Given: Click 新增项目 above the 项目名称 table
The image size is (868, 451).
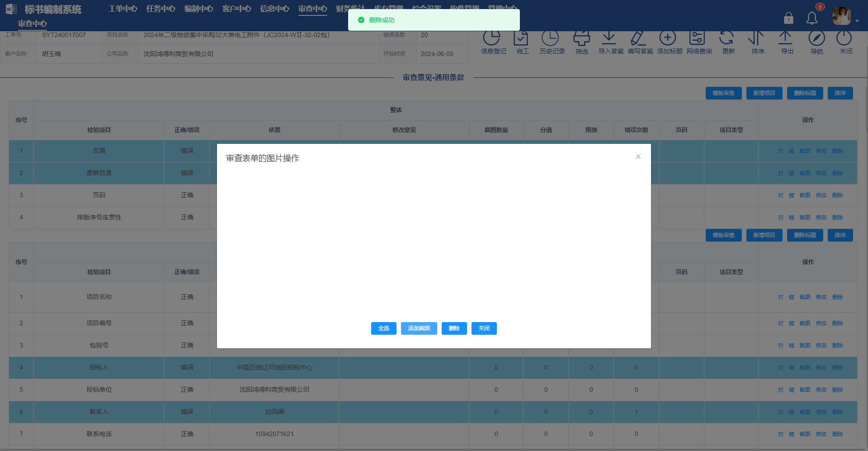Looking at the screenshot, I should 764,235.
